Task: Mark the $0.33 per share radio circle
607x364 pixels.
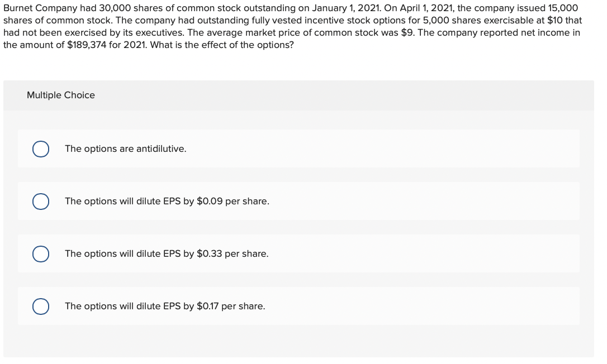Action: tap(41, 254)
